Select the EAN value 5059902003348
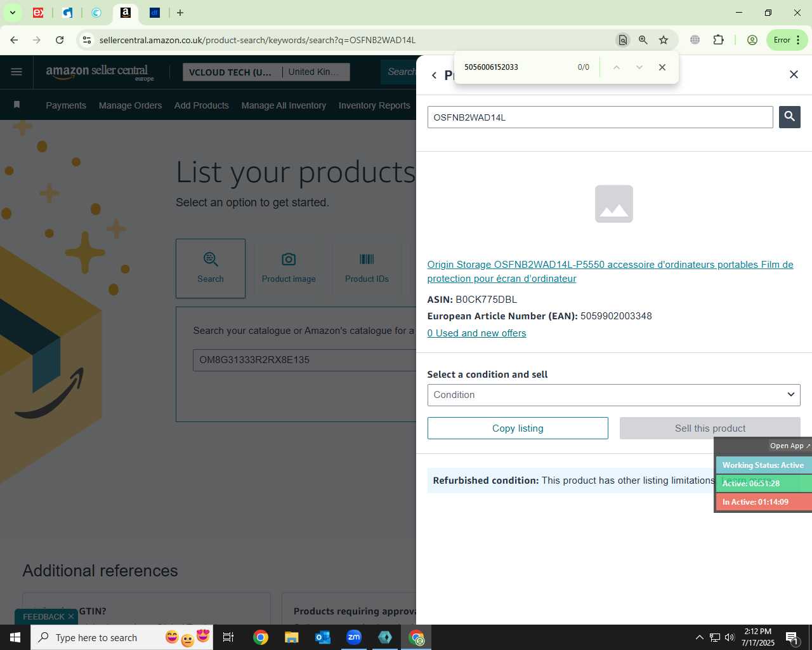The image size is (812, 650). tap(616, 316)
